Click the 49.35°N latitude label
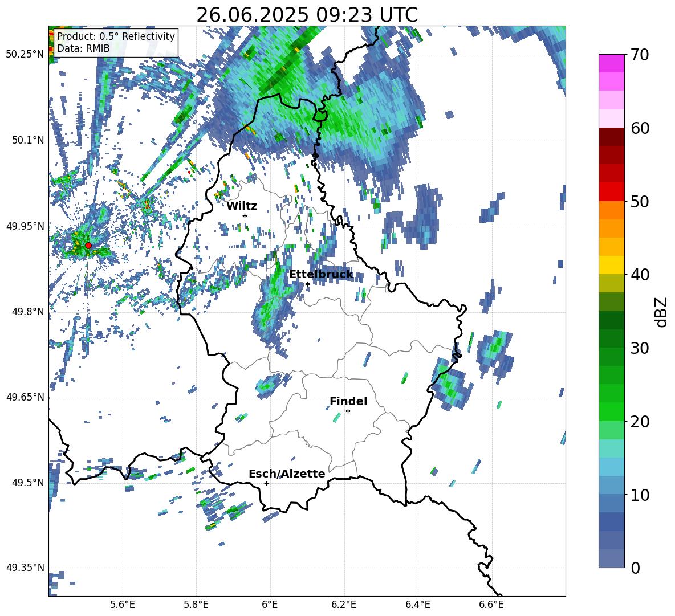This screenshot has height=616, width=675. pyautogui.click(x=25, y=568)
